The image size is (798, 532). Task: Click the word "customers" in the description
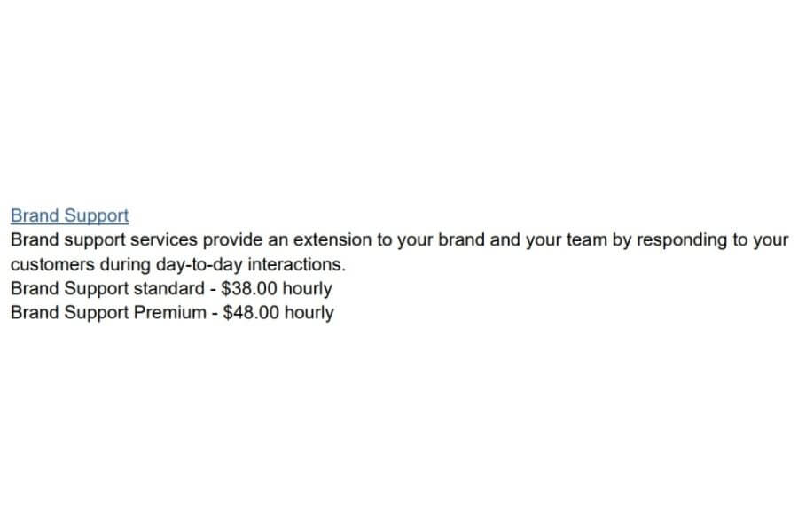pyautogui.click(x=52, y=265)
